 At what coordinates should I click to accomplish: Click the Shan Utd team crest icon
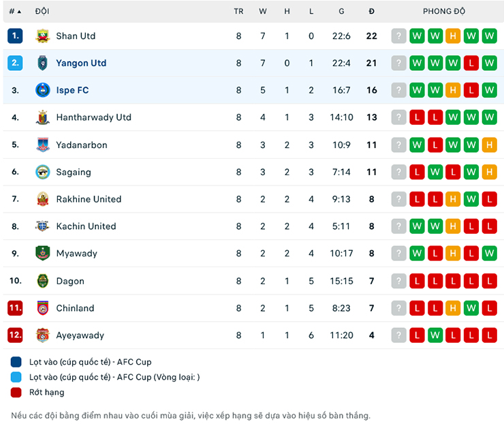point(43,36)
